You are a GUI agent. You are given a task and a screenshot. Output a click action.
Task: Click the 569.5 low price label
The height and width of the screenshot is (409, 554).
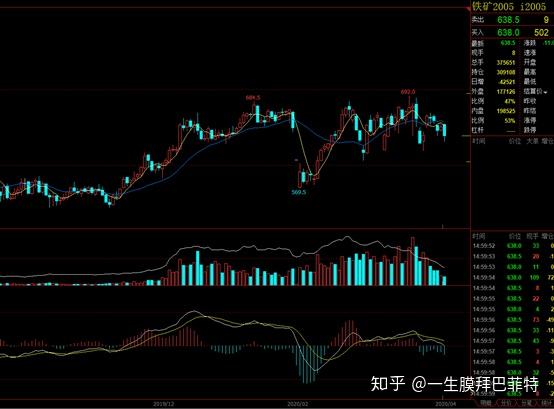click(x=299, y=192)
